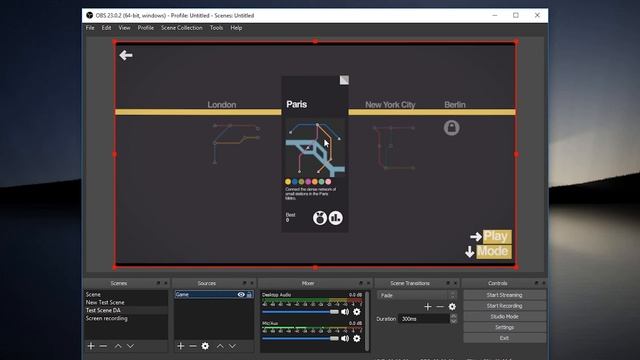
Task: Remove the selected source with the minus icon
Action: tap(193, 346)
